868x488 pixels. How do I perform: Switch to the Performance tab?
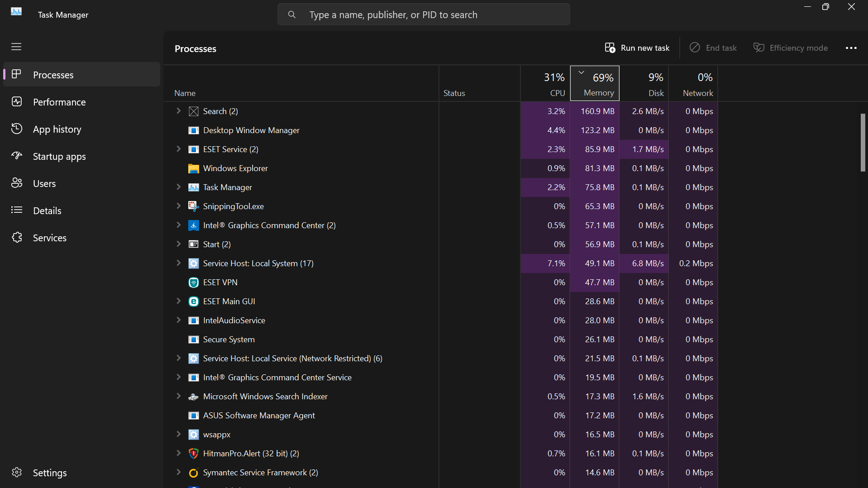point(59,102)
